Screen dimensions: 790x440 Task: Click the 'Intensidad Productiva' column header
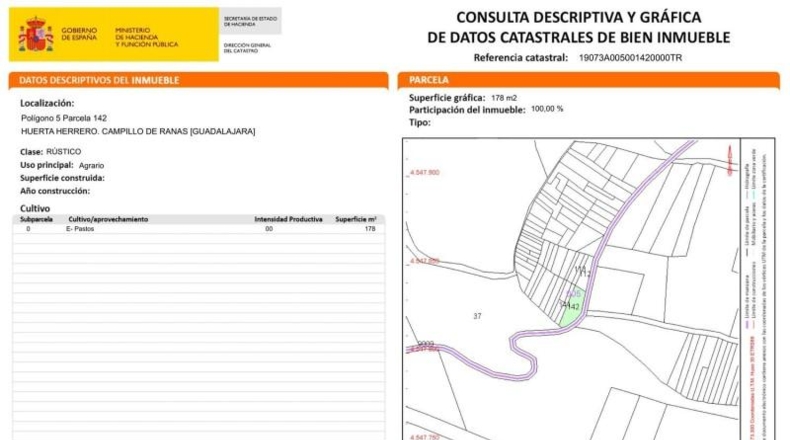point(288,220)
